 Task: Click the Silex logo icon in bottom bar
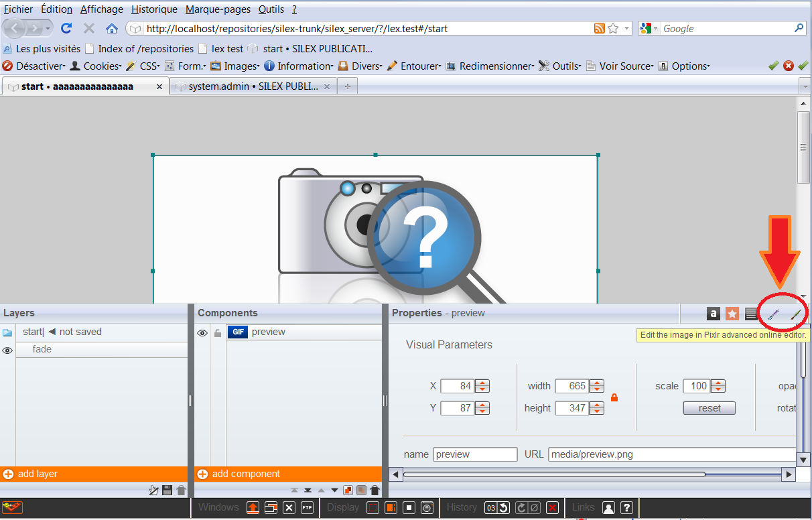[12, 507]
